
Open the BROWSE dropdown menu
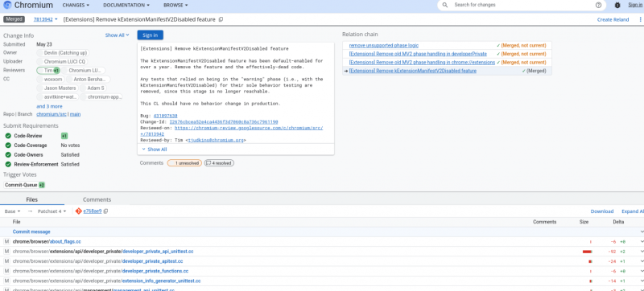point(175,5)
